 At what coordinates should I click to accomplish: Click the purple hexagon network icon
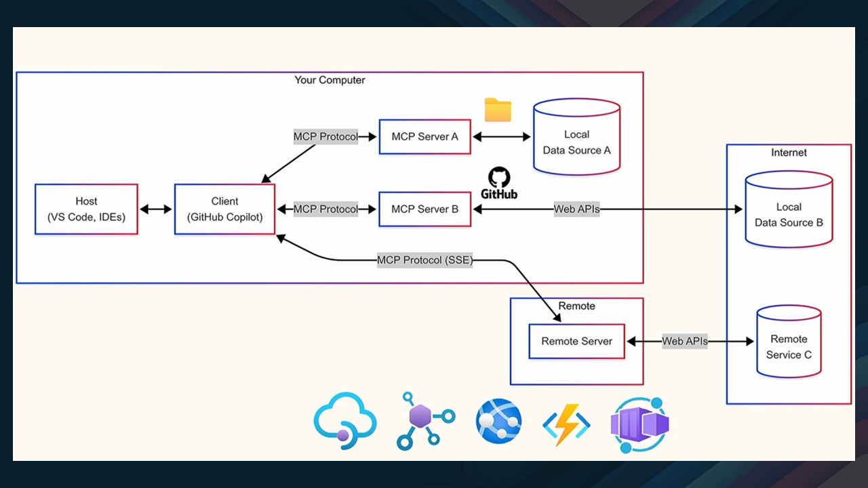[x=425, y=421]
